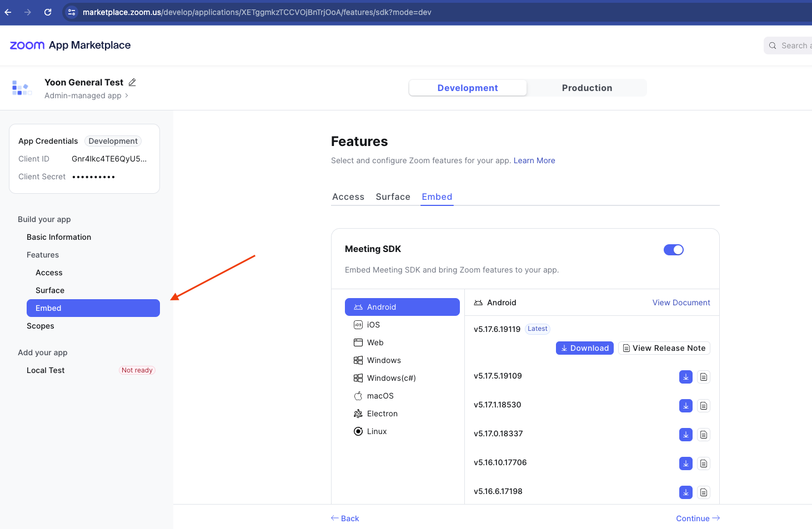The height and width of the screenshot is (529, 812).
Task: Open site information icon in address bar
Action: [72, 12]
